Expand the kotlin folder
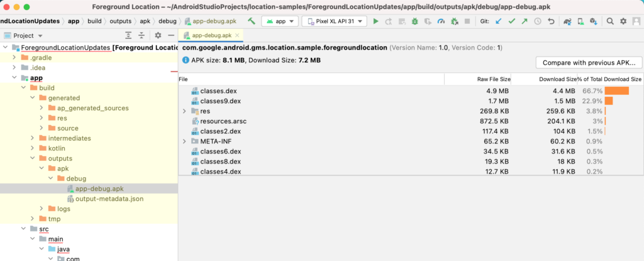Image resolution: width=644 pixels, height=261 pixels. click(32, 148)
